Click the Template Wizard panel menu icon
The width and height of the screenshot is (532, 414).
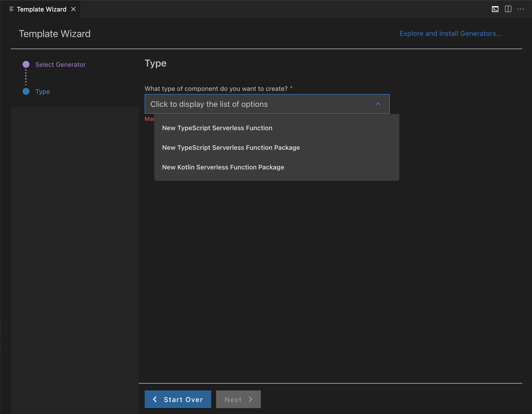pos(10,9)
